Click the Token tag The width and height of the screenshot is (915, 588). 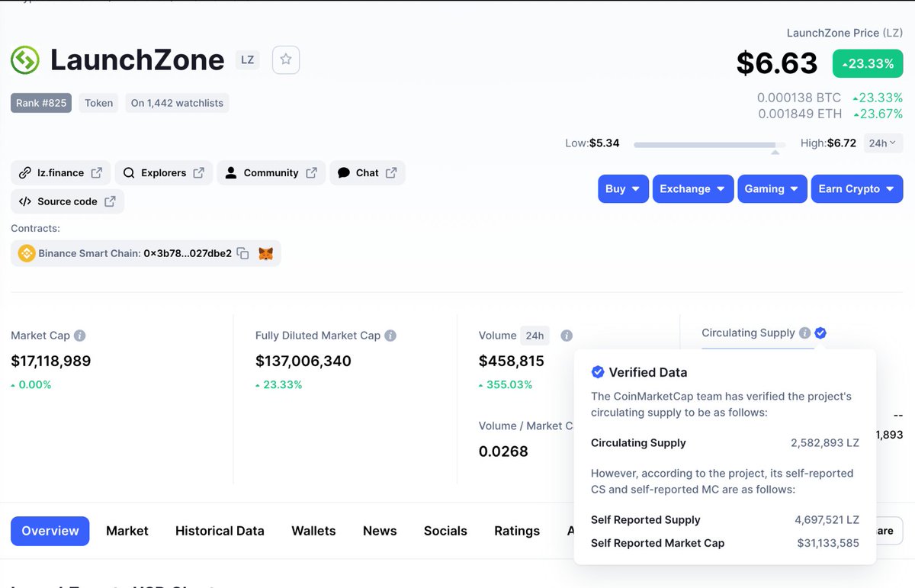(98, 103)
